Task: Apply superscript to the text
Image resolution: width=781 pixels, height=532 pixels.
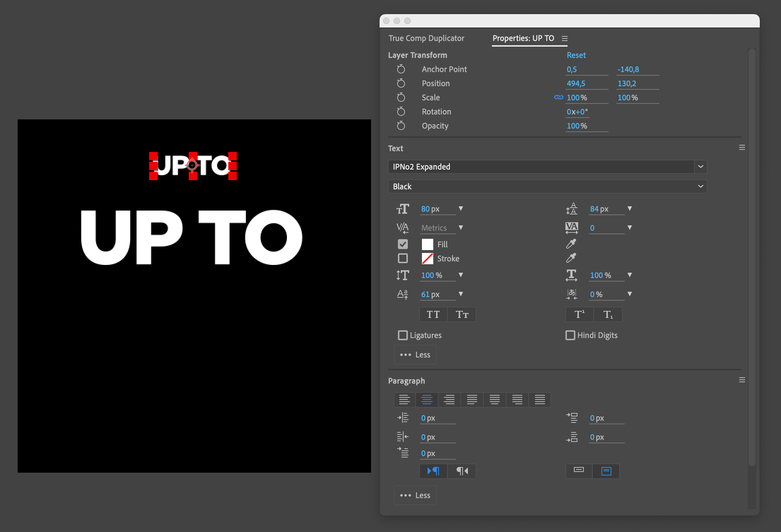Action: pos(579,314)
